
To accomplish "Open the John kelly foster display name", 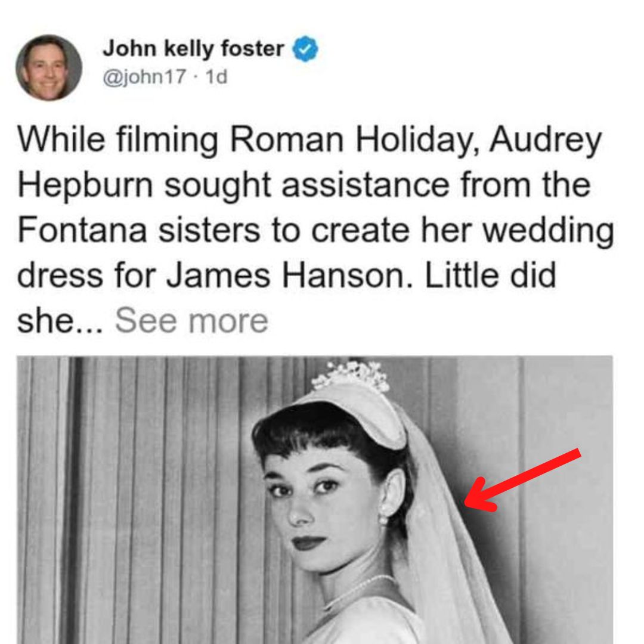I will point(193,49).
